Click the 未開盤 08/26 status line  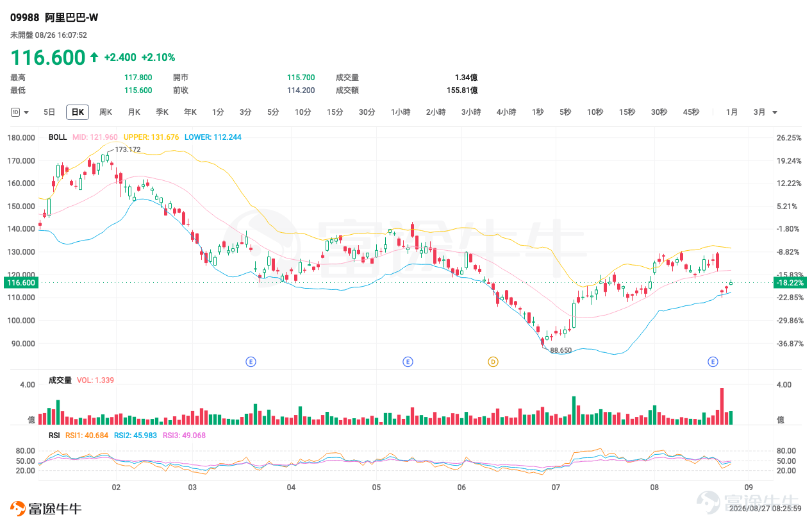pyautogui.click(x=49, y=35)
